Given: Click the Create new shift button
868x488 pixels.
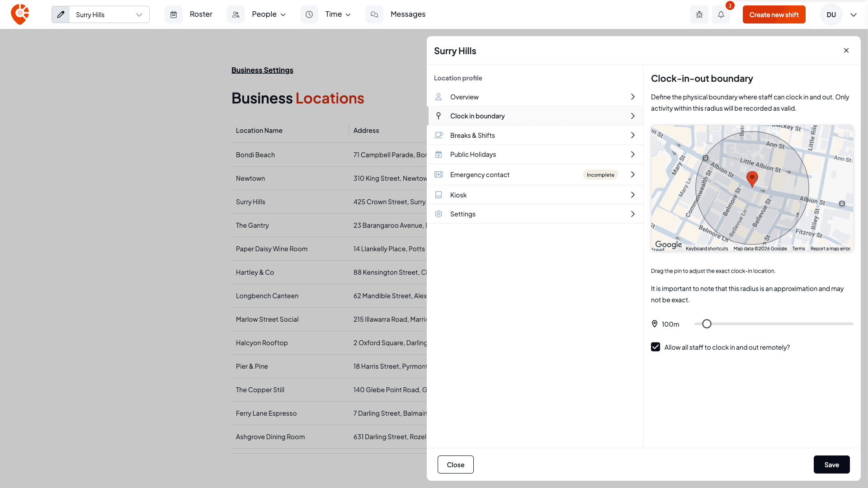Looking at the screenshot, I should pos(774,14).
